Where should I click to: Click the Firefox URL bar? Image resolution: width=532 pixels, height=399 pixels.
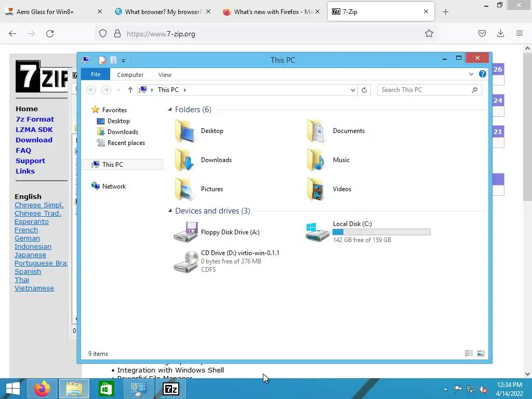point(265,34)
